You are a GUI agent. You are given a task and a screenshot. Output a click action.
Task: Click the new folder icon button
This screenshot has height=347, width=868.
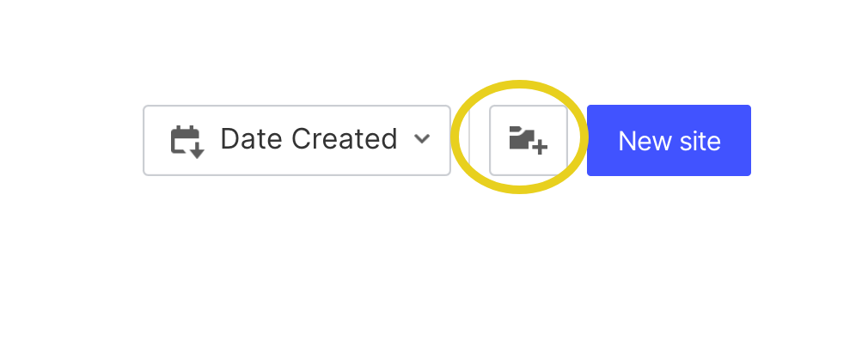(x=529, y=140)
